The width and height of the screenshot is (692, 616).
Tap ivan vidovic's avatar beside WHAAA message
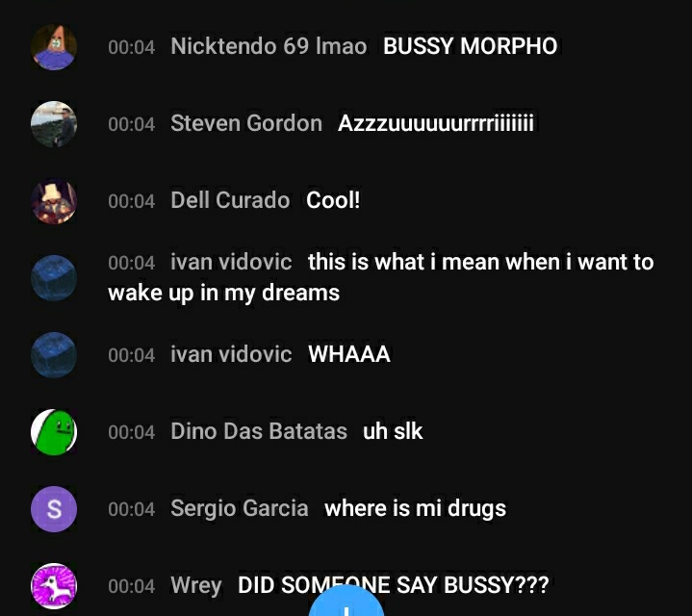54,355
